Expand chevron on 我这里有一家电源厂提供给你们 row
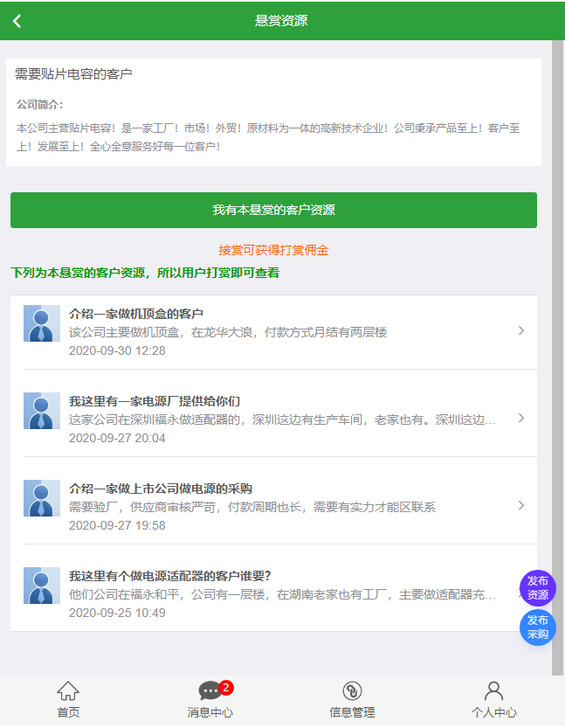The height and width of the screenshot is (728, 565). click(x=521, y=418)
